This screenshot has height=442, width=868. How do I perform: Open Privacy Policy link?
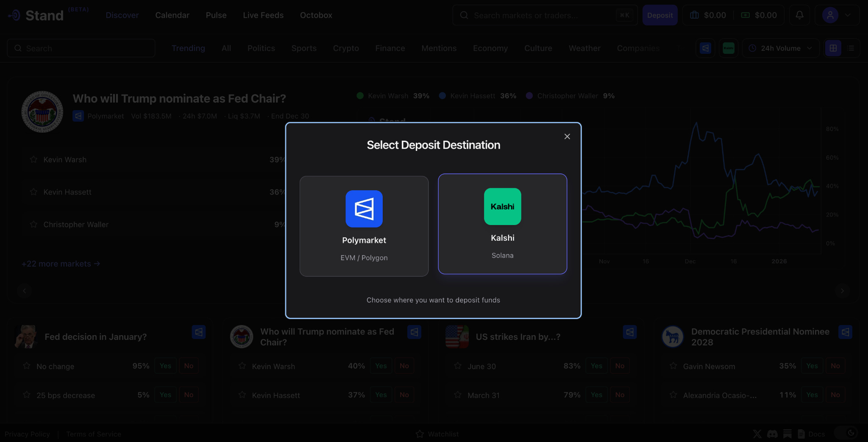[x=27, y=434]
